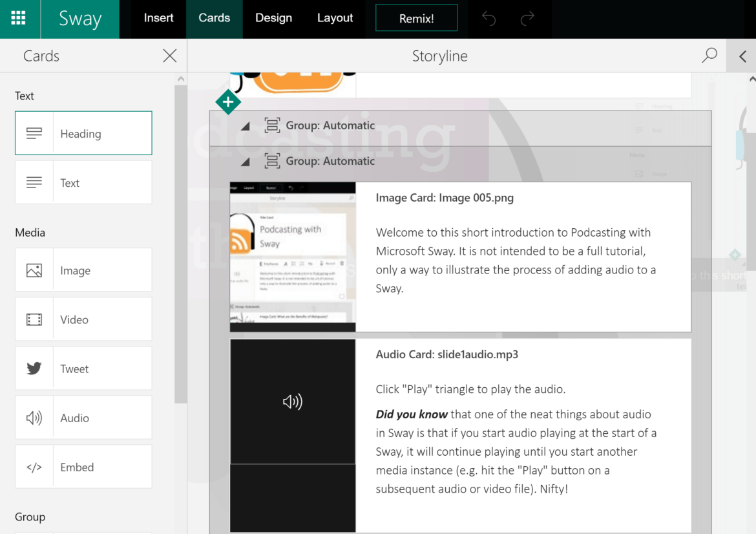Image resolution: width=756 pixels, height=534 pixels.
Task: Click the Undo arrow icon
Action: click(489, 19)
